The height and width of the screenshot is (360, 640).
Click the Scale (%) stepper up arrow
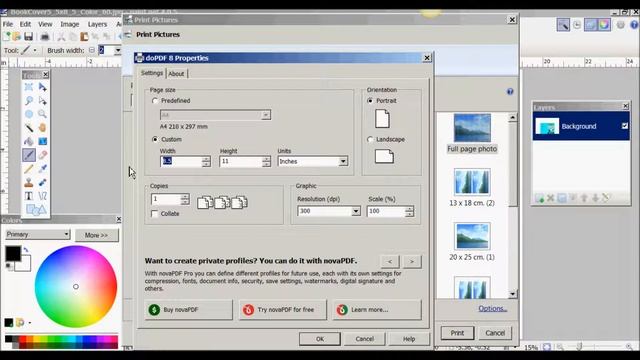[409, 209]
